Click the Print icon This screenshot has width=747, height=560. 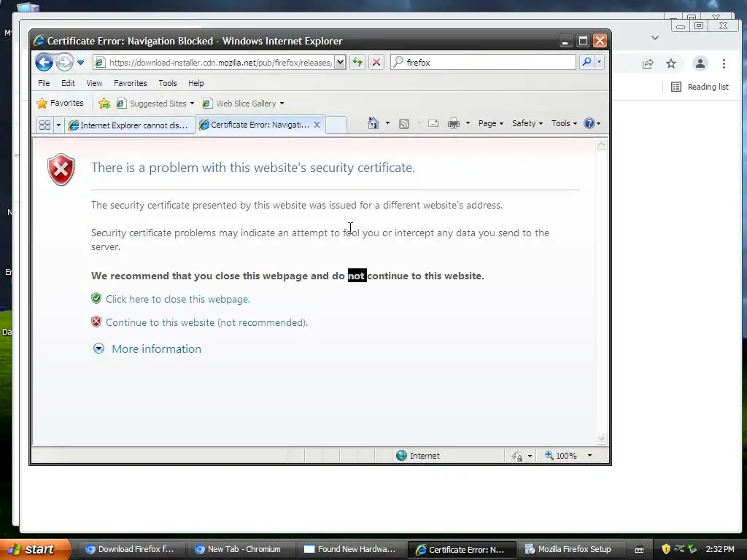(454, 123)
